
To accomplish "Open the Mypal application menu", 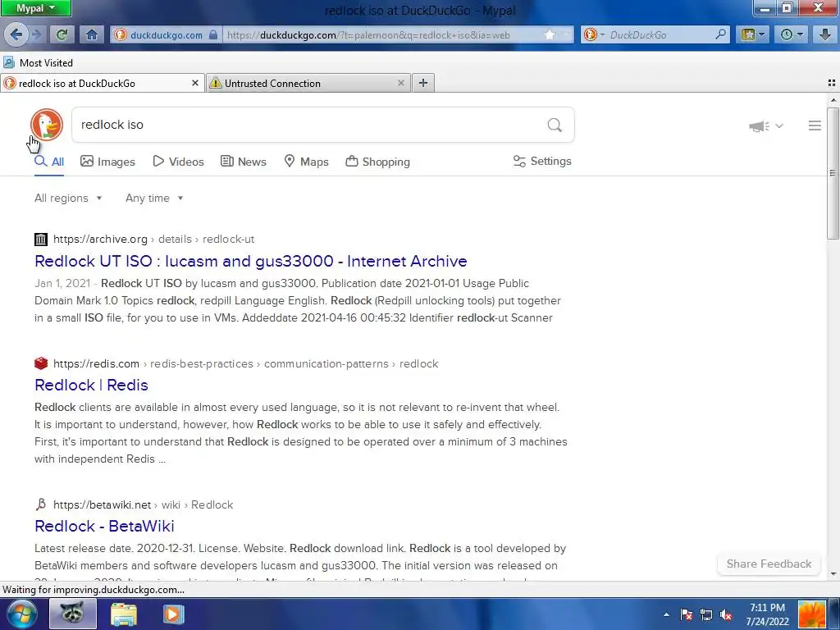I will [x=36, y=8].
